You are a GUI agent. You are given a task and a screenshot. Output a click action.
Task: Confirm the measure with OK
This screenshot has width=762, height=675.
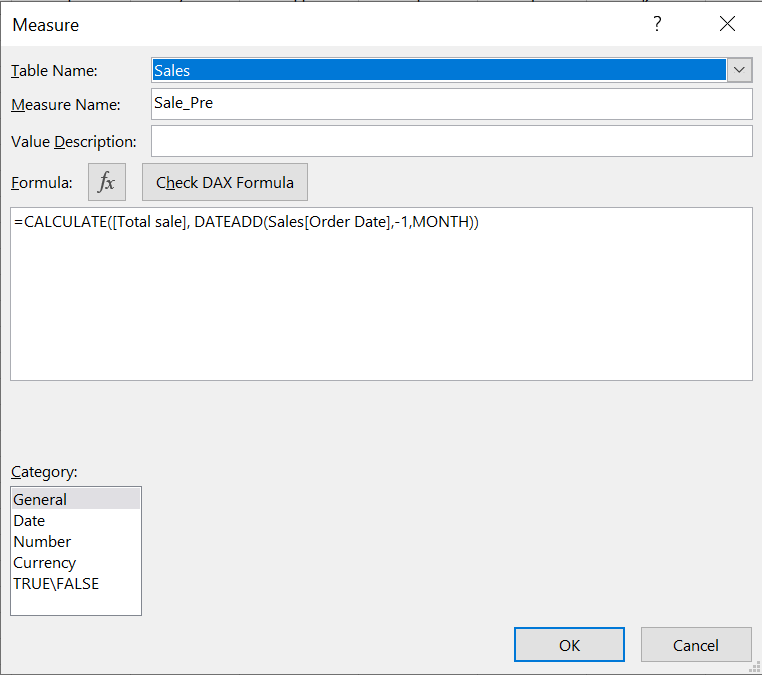pyautogui.click(x=569, y=645)
